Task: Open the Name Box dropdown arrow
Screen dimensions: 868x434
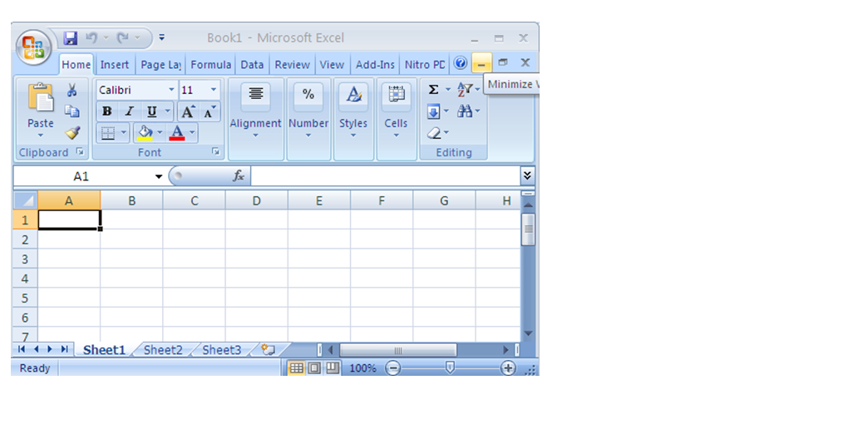Action: pyautogui.click(x=159, y=176)
